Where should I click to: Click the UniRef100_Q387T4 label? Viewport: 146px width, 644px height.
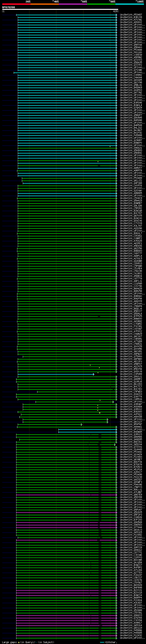tap(131, 397)
